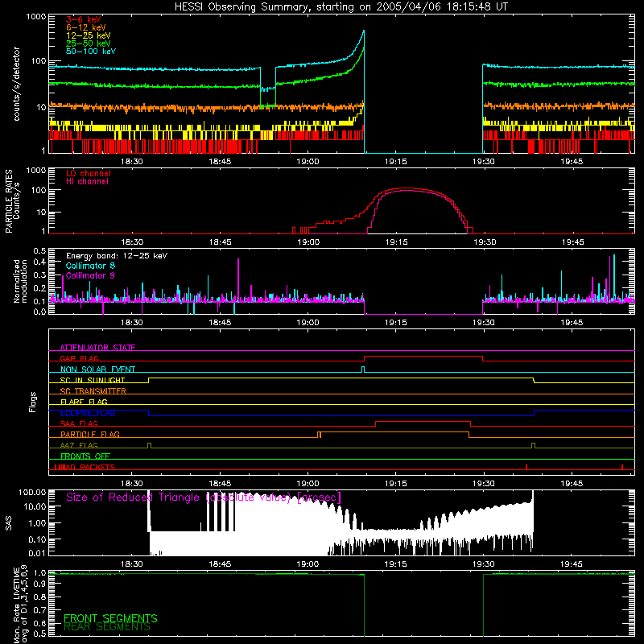The width and height of the screenshot is (644, 644).
Task: Click the FRONTS OFF flag label
Action: click(x=85, y=456)
